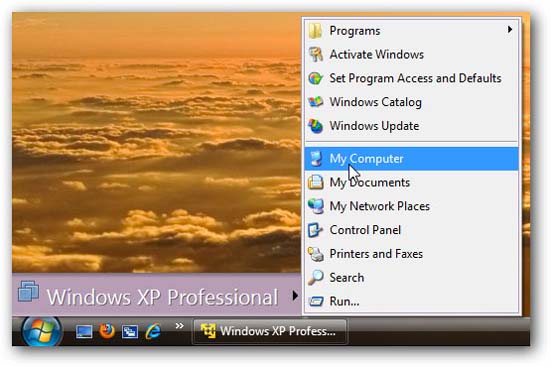Open My Computer from the menu
Screen dimensions: 550x366
pos(411,159)
